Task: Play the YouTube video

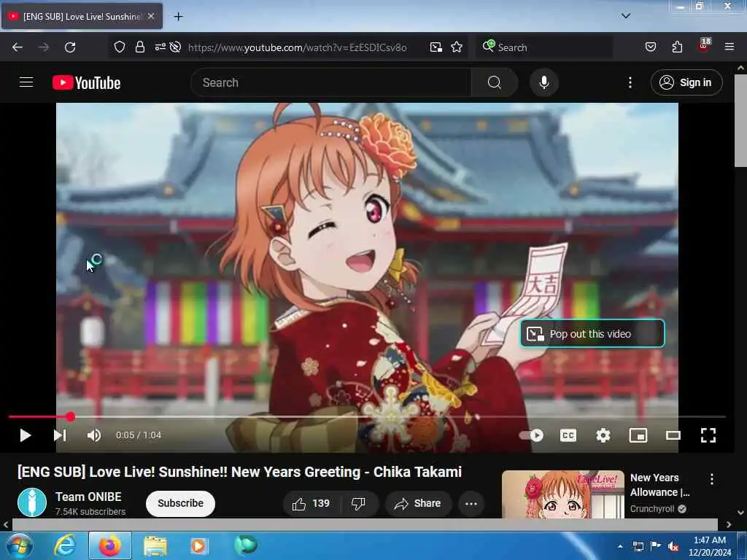Action: 26,435
